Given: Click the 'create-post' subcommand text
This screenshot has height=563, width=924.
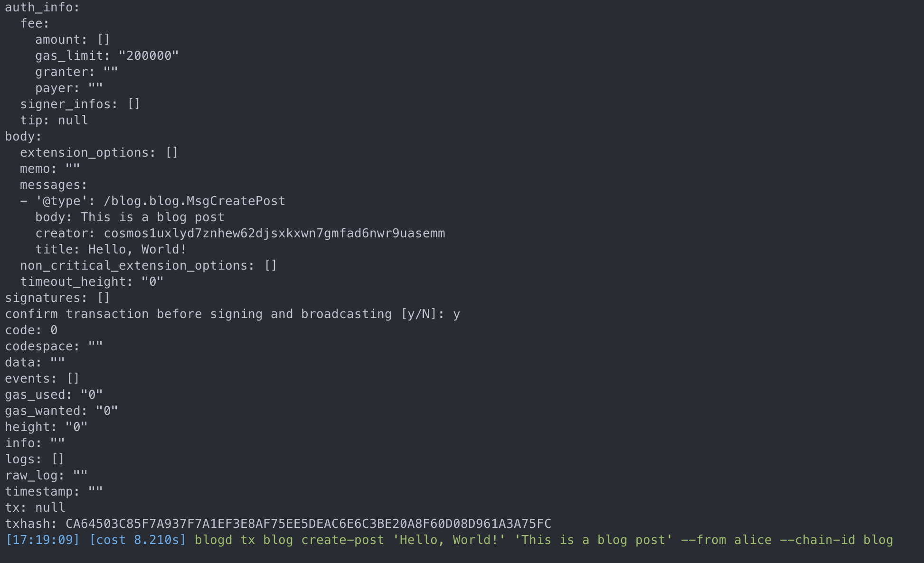Looking at the screenshot, I should (x=342, y=540).
